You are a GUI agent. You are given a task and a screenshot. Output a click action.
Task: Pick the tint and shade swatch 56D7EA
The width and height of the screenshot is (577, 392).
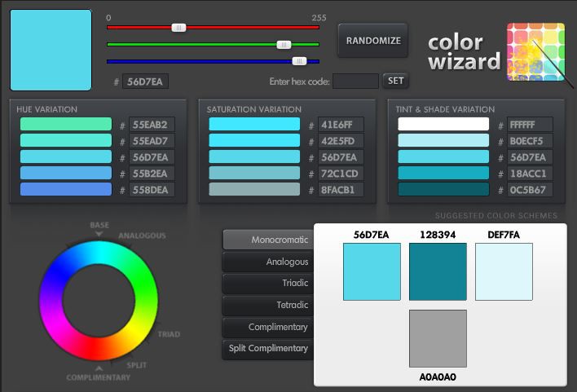tap(443, 156)
